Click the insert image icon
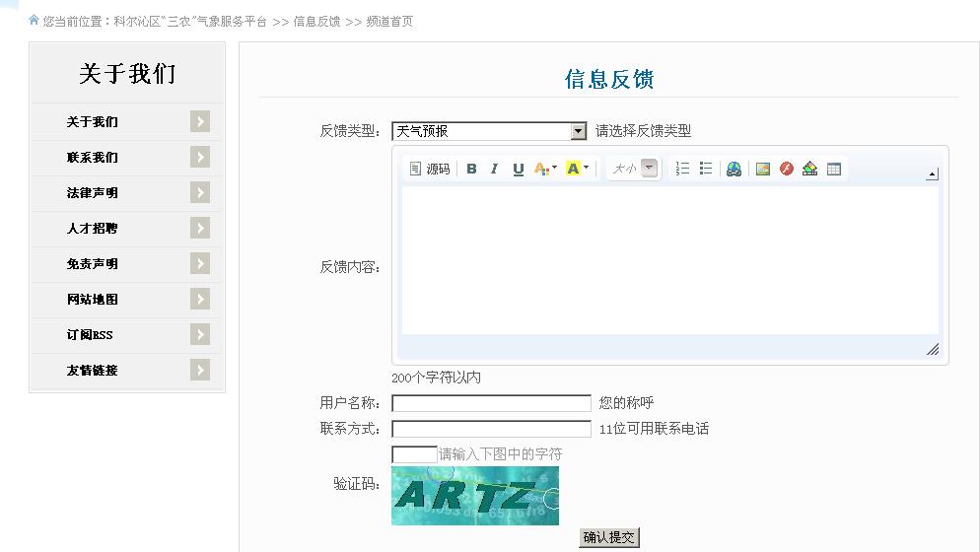This screenshot has width=980, height=552. 762,169
